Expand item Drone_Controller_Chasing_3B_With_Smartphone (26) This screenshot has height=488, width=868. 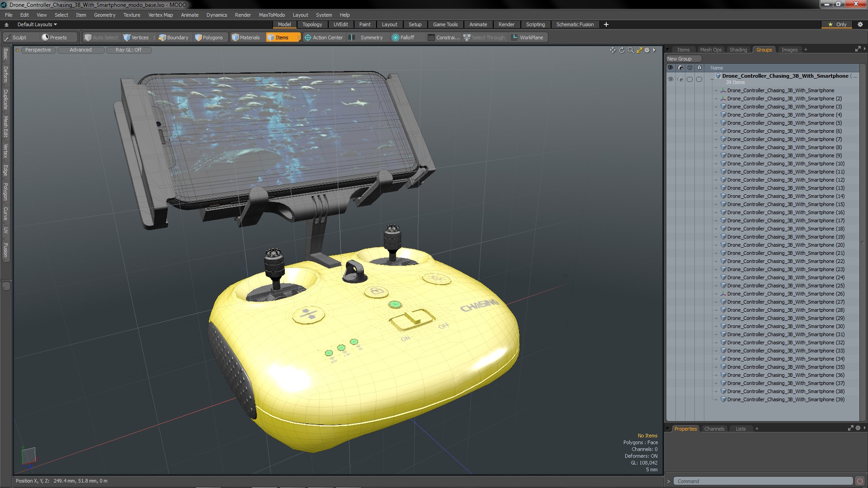coord(717,294)
